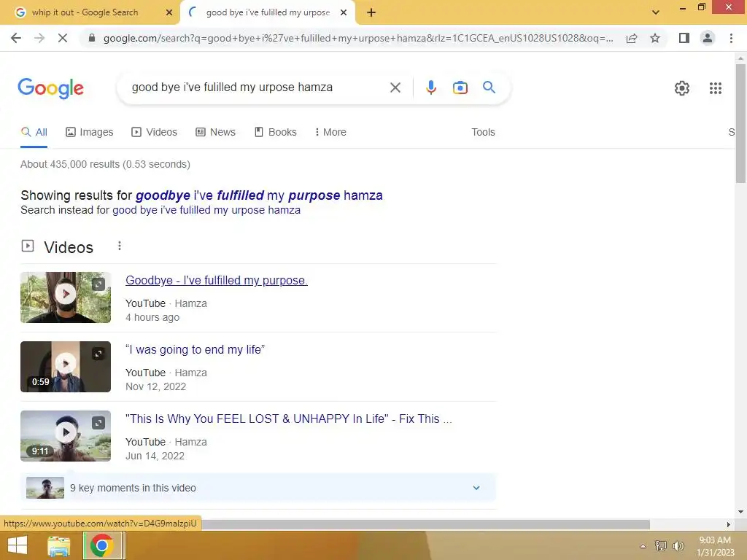747x560 pixels.
Task: Open Google quick settings gear
Action: click(x=682, y=88)
